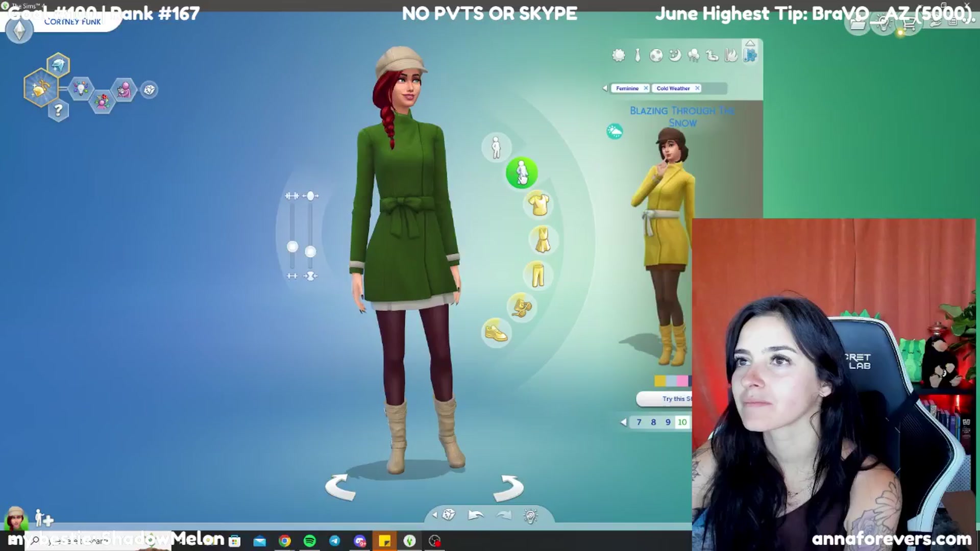Viewport: 980px width, 551px height.
Task: Open the lightbulb lessons icon in the bottom bar
Action: (x=530, y=516)
